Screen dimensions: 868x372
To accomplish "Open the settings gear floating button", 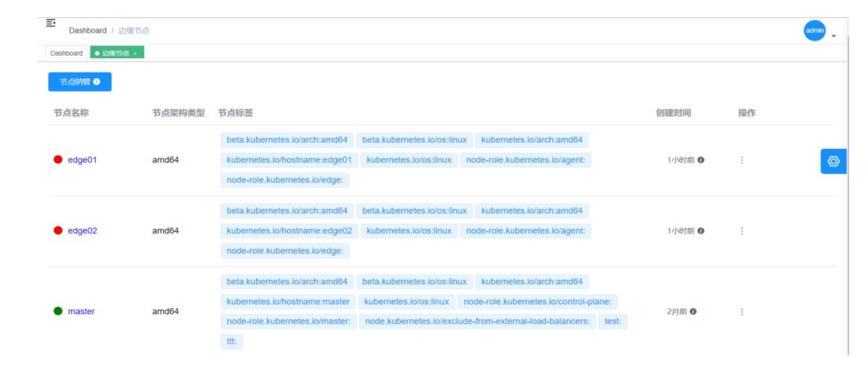I will (x=833, y=161).
